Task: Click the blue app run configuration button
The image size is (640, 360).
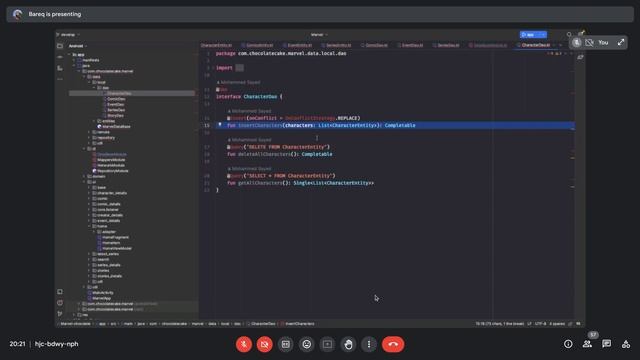Action: [x=533, y=35]
